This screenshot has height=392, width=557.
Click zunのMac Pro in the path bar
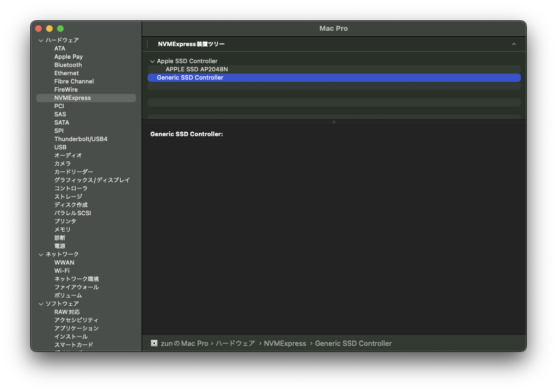click(x=184, y=343)
